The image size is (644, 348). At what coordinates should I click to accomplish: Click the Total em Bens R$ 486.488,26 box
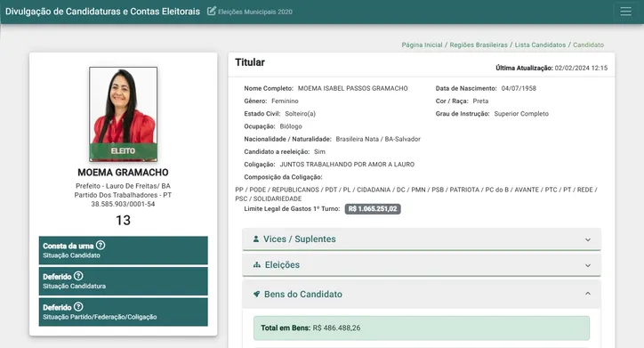click(422, 328)
